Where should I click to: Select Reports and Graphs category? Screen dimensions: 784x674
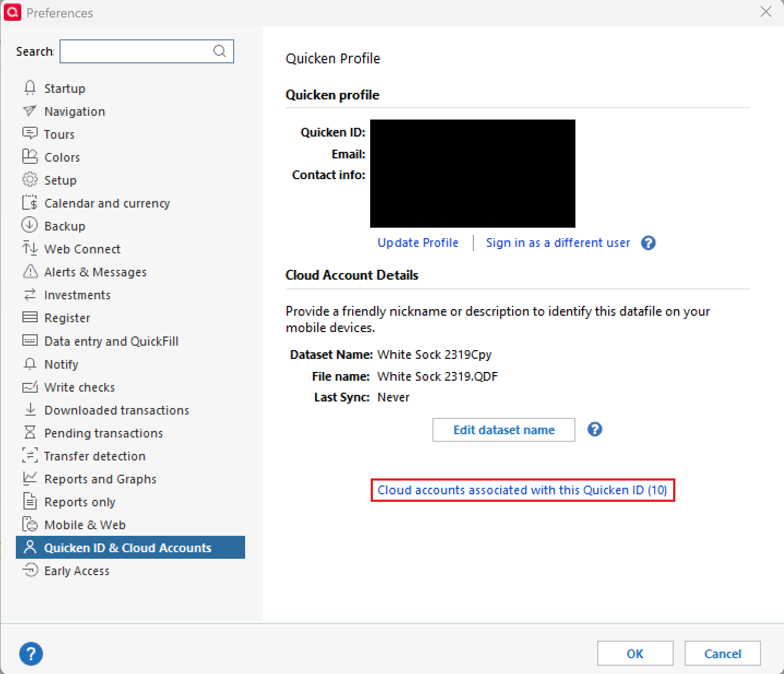(100, 479)
